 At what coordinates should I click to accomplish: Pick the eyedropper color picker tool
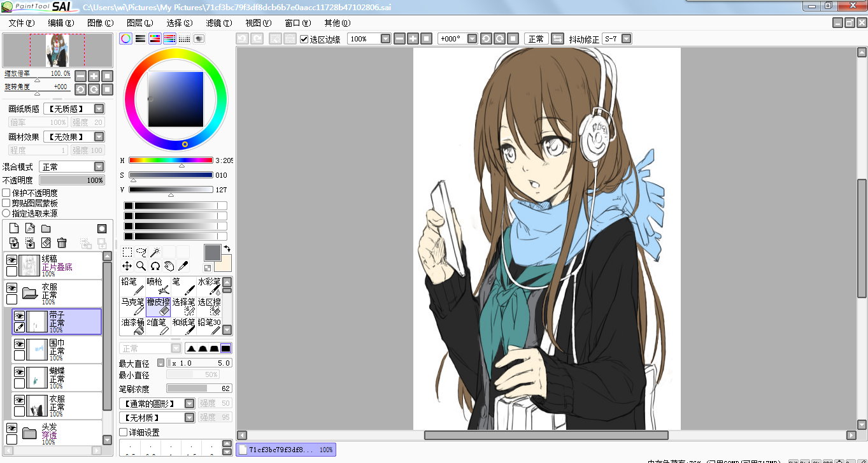(x=183, y=266)
